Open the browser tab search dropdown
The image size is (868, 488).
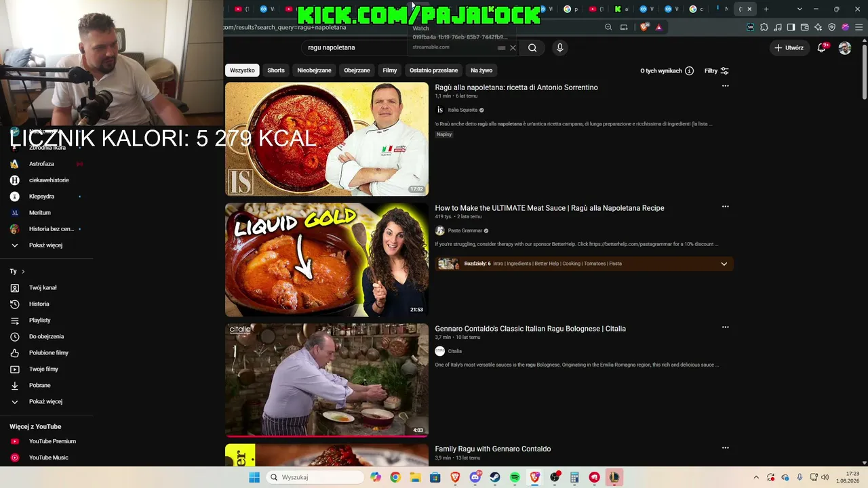800,9
